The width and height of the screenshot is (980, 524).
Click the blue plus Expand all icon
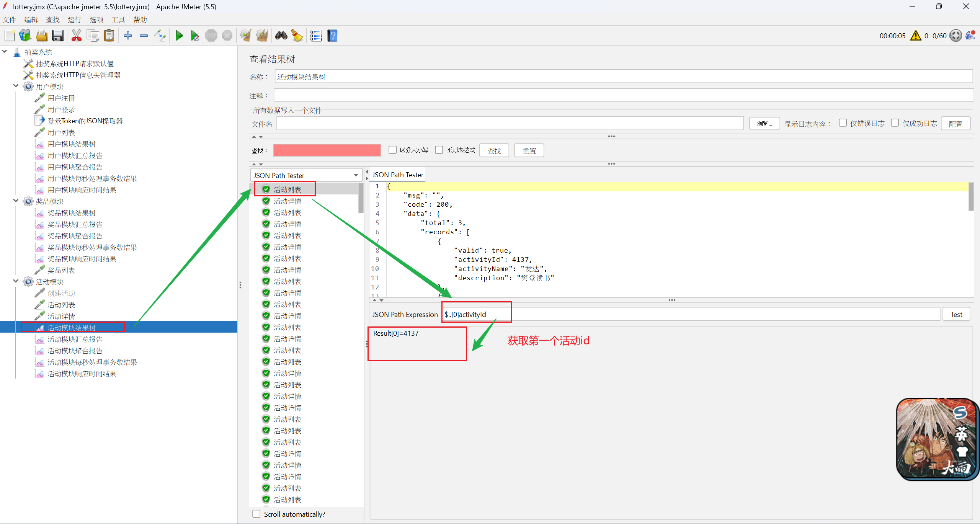pyautogui.click(x=128, y=36)
